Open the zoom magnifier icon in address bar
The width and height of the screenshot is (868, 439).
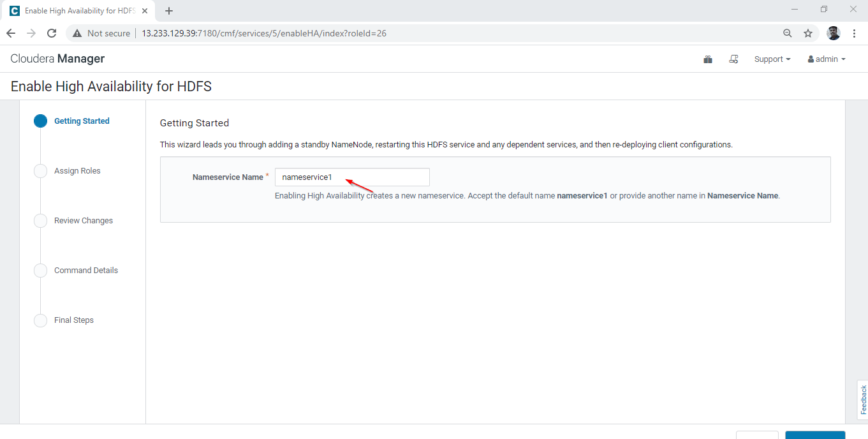click(788, 33)
